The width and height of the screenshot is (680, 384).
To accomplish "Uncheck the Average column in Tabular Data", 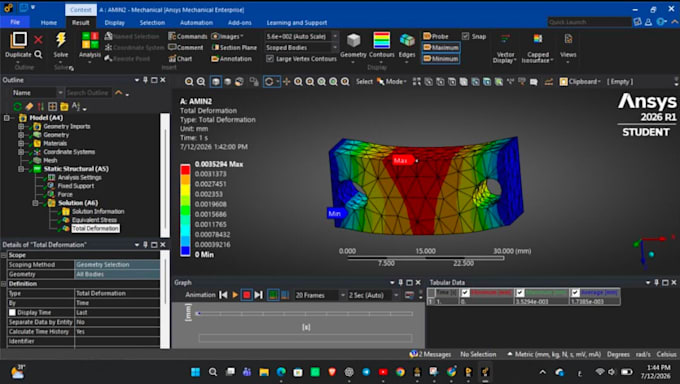I will coord(575,292).
